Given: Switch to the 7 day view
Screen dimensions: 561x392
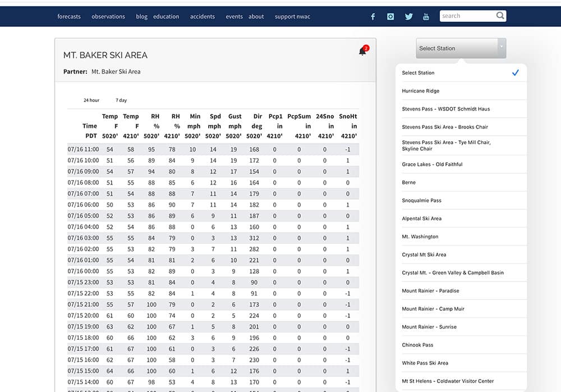Looking at the screenshot, I should click(121, 100).
